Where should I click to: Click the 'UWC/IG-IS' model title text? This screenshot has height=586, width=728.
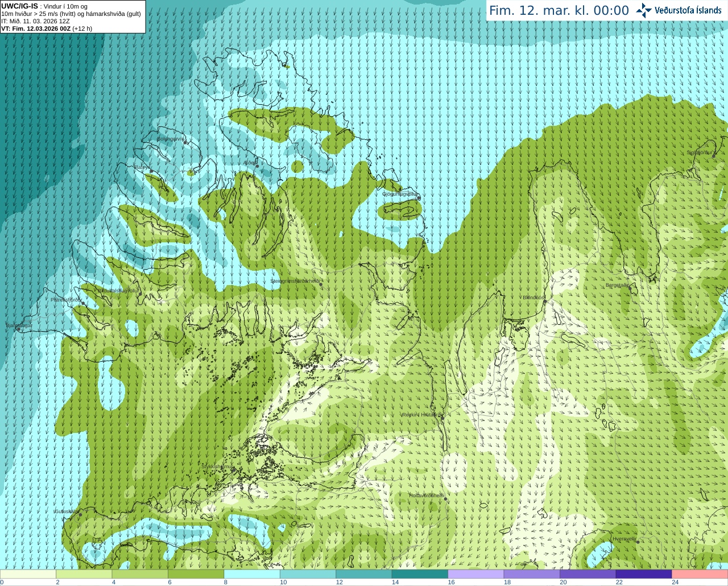pos(19,6)
